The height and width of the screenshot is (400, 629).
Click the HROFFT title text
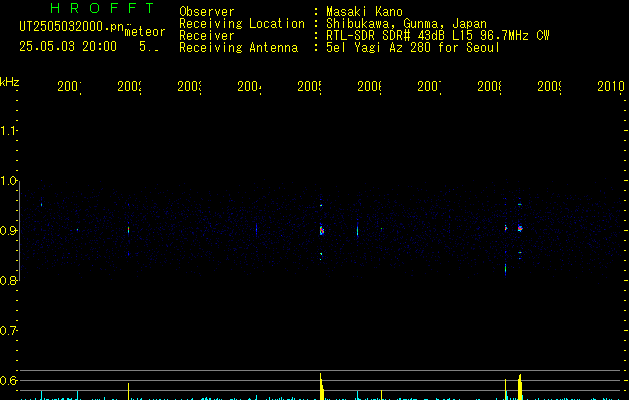[x=102, y=8]
